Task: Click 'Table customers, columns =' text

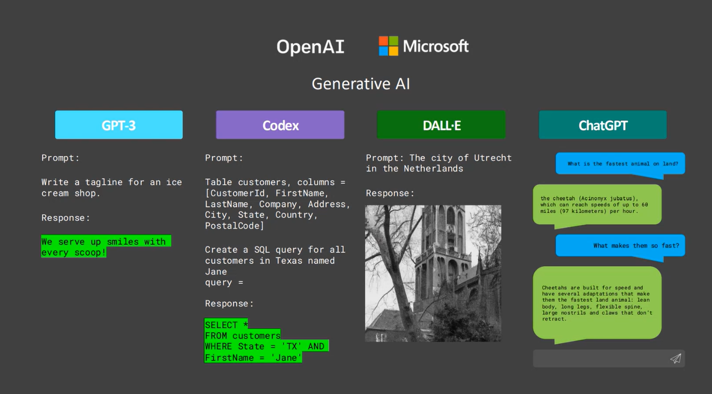Action: (275, 182)
